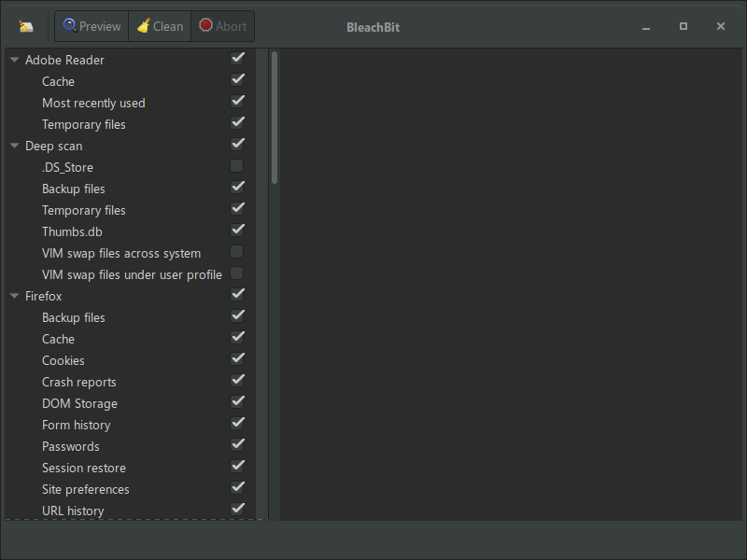This screenshot has width=747, height=560.
Task: Uncheck the Firefox group checkbox
Action: coord(237,295)
